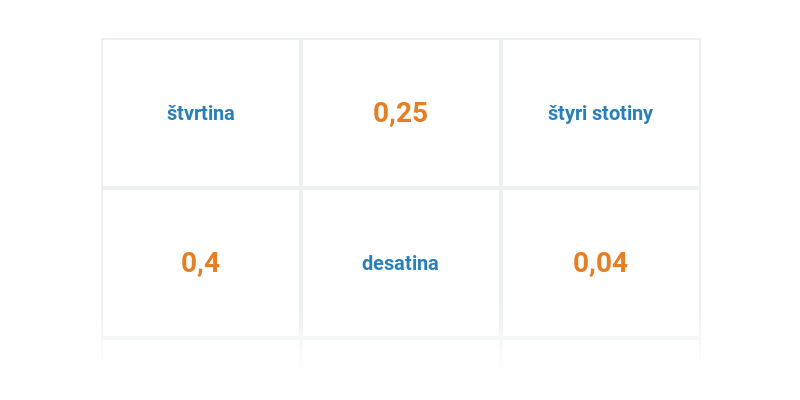Choose the štyri stotiny card
This screenshot has height=400, width=800.
click(601, 113)
